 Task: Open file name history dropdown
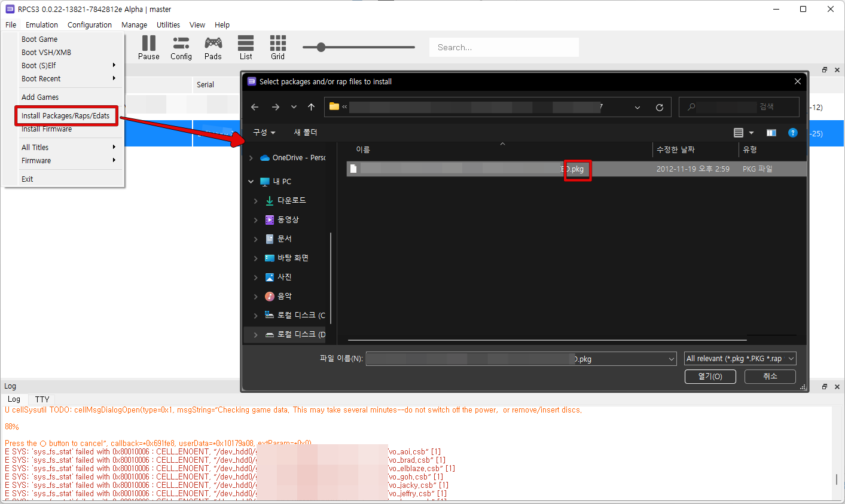coord(671,359)
